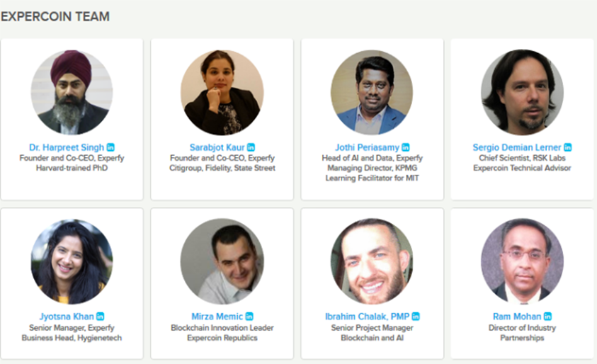Viewport: 597px width, 364px height.
Task: Open the Jyotsna Khan name link
Action: pos(66,316)
